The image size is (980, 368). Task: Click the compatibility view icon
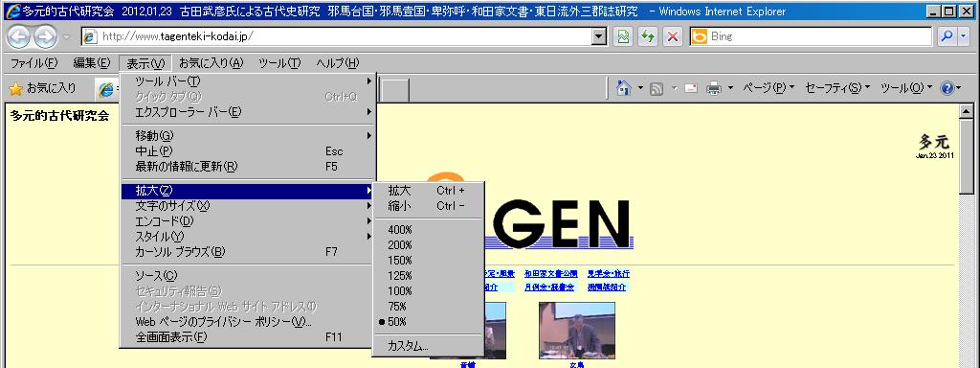pyautogui.click(x=623, y=36)
